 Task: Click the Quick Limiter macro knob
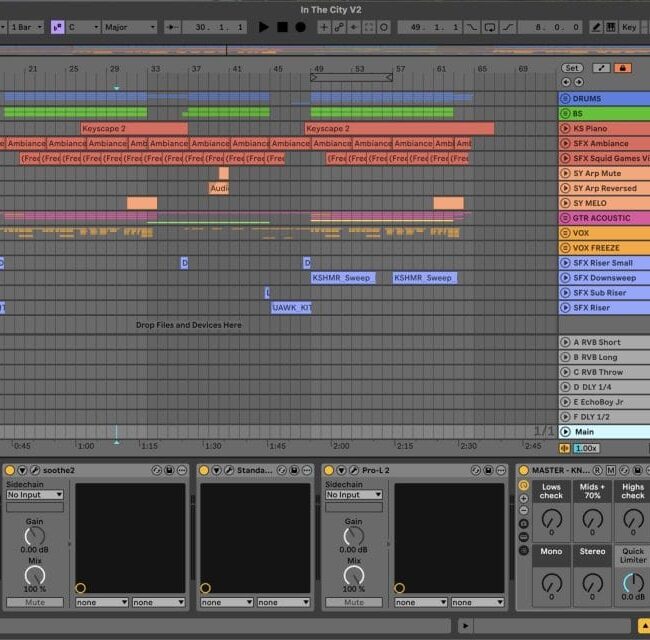632,583
